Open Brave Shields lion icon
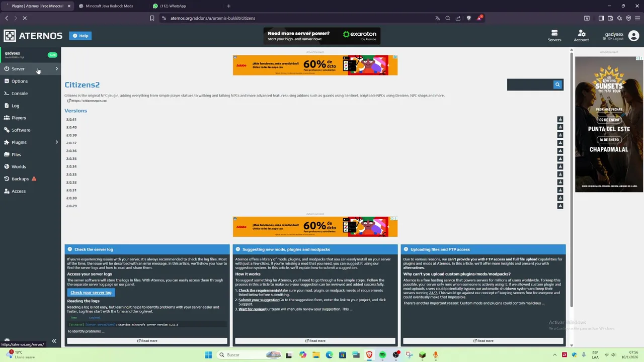The image size is (644, 362). pyautogui.click(x=469, y=18)
